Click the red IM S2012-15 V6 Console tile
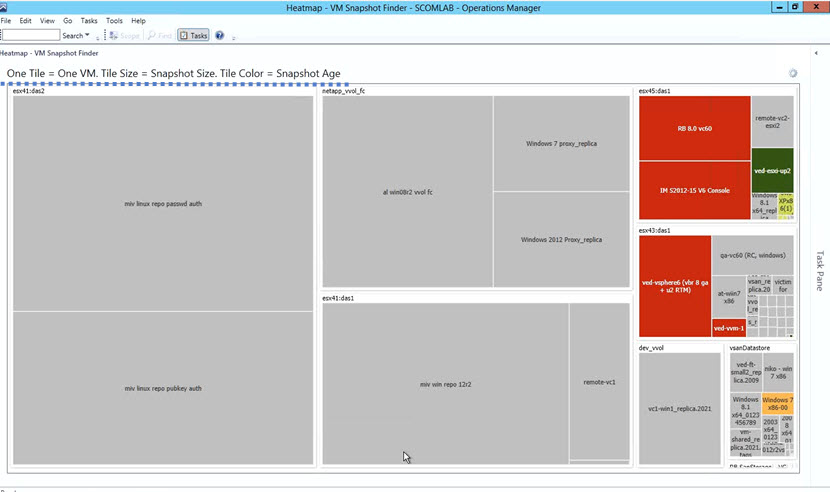Viewport: 830px width, 492px height. pos(694,190)
